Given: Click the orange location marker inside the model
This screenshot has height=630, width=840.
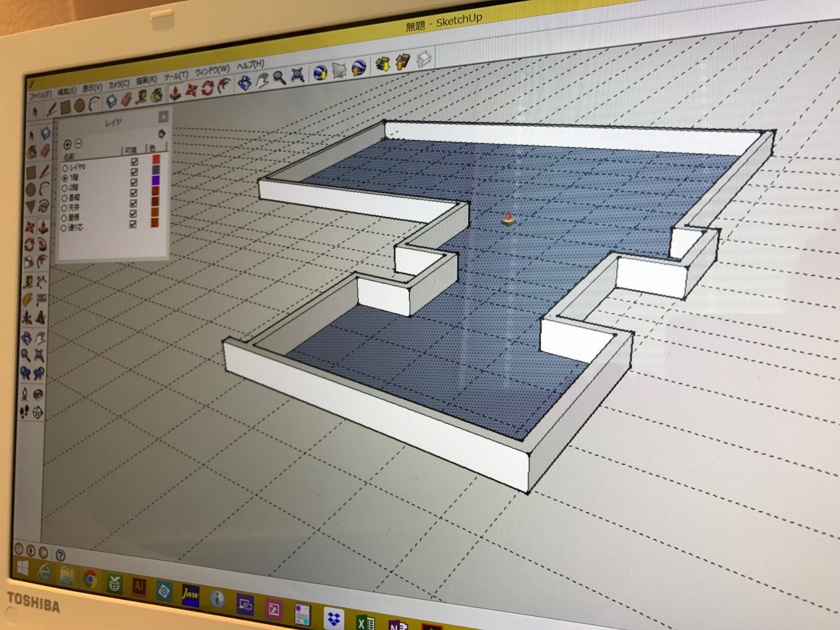Looking at the screenshot, I should 509,219.
